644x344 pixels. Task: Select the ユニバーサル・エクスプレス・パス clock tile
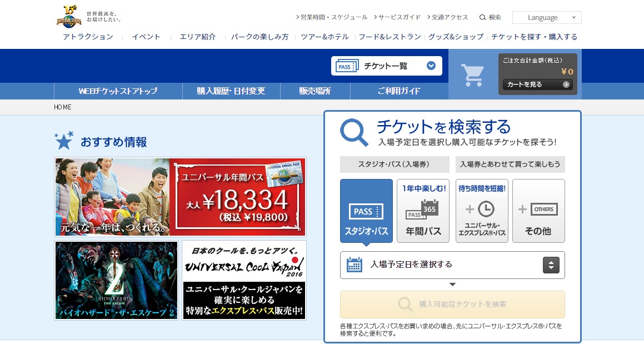(x=482, y=211)
